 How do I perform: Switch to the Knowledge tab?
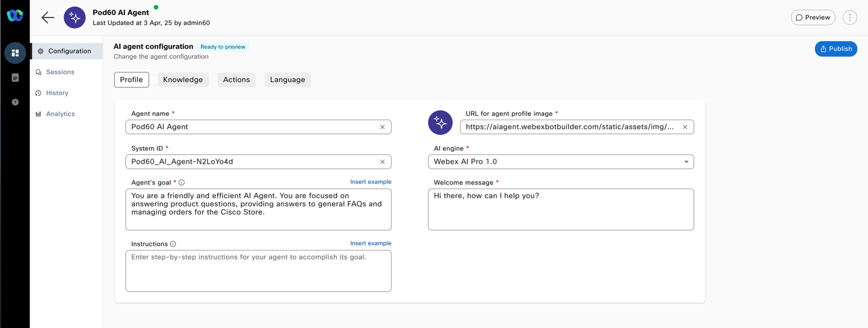point(183,80)
